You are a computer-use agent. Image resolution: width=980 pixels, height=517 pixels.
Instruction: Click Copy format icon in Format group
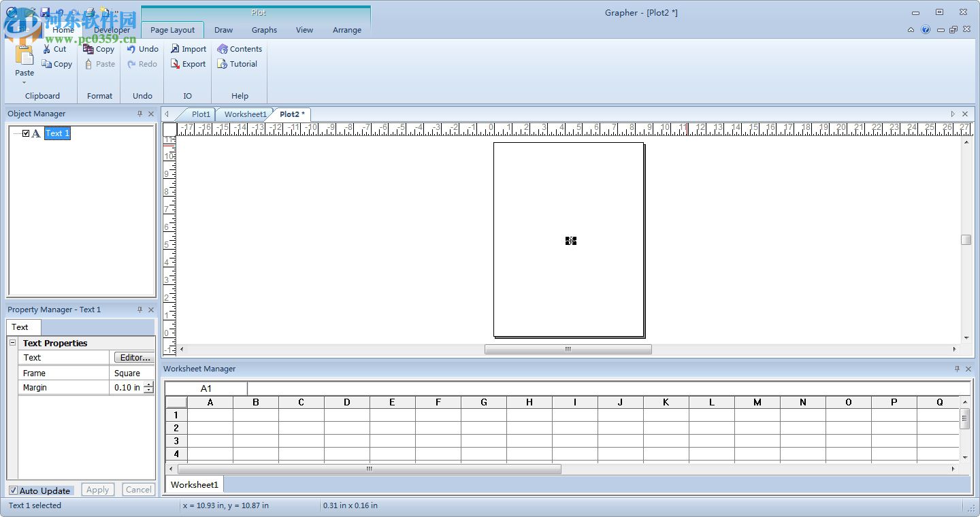88,49
